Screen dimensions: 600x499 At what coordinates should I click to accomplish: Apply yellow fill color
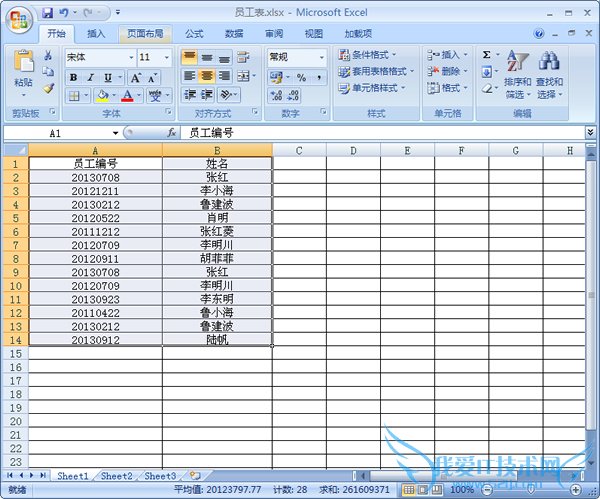tap(103, 96)
